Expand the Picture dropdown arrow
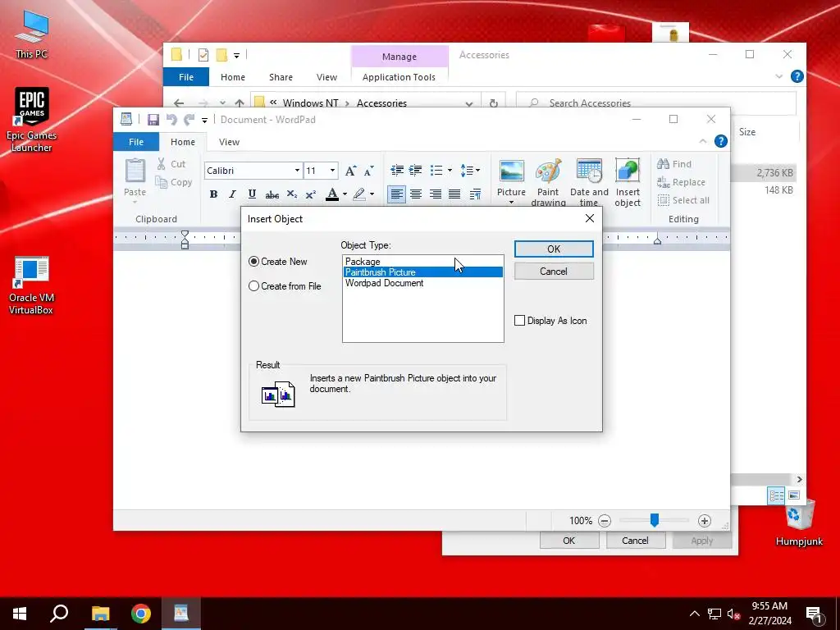840x630 pixels. click(511, 202)
